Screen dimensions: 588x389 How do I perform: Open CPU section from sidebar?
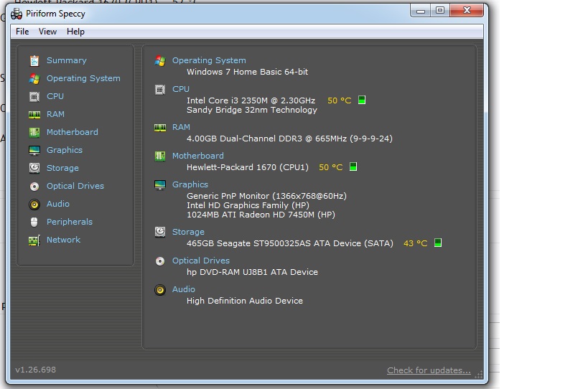coord(55,96)
